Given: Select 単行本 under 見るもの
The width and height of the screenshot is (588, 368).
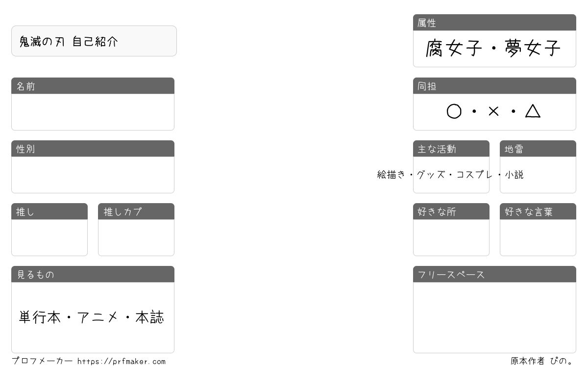Looking at the screenshot, I should [40, 317].
